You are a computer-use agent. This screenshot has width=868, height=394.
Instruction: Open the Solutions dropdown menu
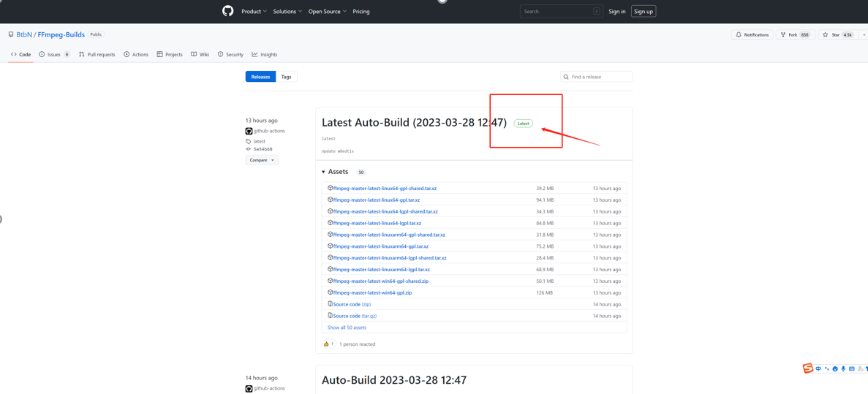point(288,11)
